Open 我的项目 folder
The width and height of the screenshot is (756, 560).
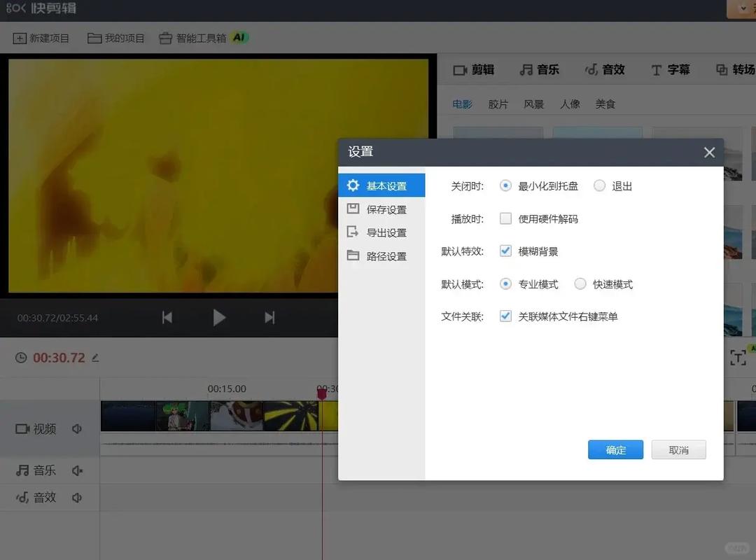pos(115,38)
